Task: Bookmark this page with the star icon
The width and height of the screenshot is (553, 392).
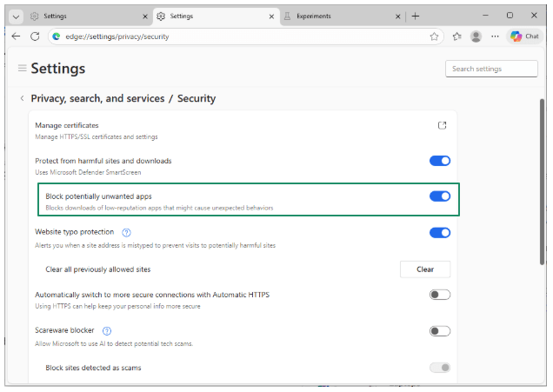Action: [x=434, y=37]
